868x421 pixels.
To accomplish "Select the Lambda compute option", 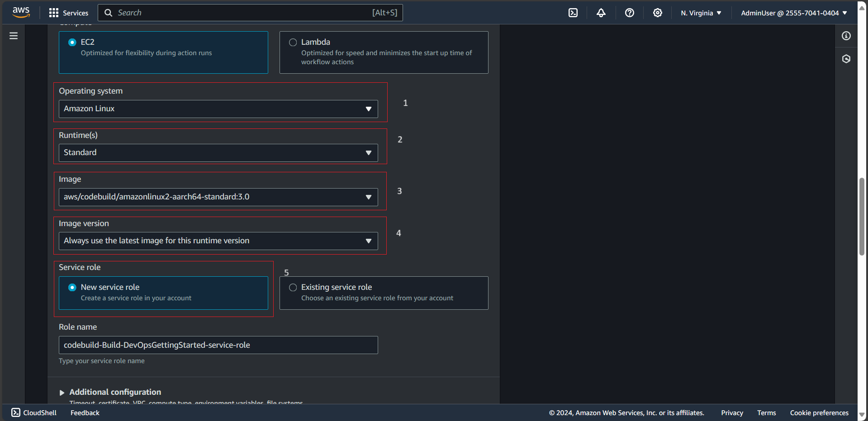I will pyautogui.click(x=384, y=52).
